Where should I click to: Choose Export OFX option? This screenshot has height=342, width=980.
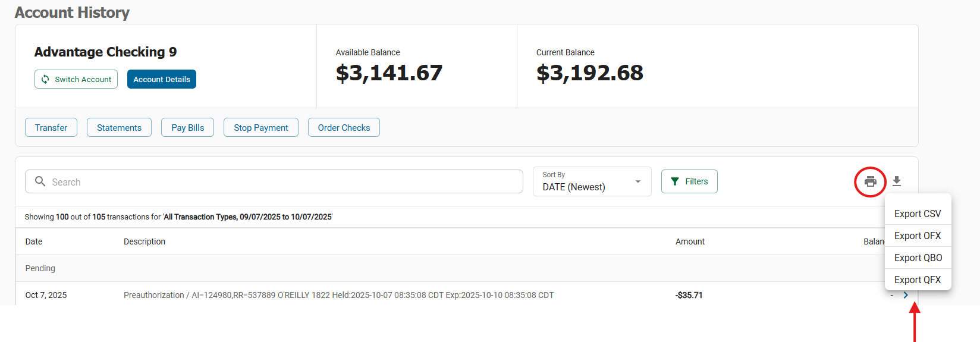[918, 236]
